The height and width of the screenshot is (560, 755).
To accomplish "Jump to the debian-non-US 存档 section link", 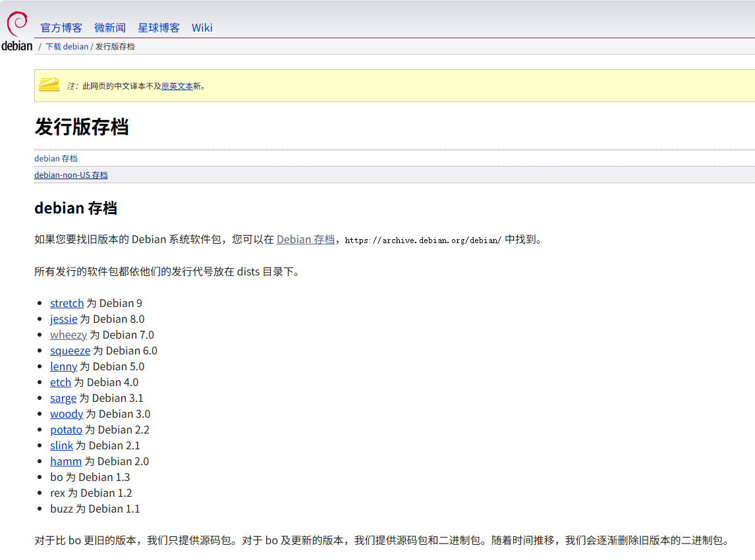I will 70,175.
